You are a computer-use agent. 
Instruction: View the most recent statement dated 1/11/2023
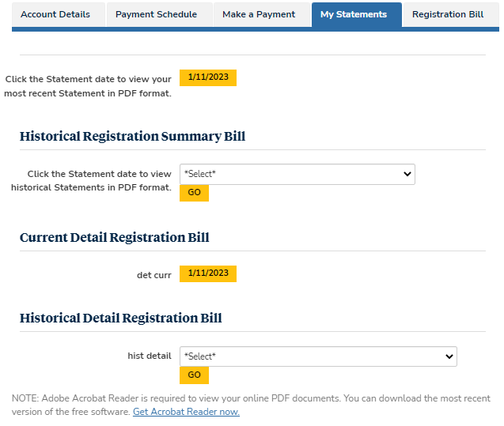pyautogui.click(x=208, y=77)
